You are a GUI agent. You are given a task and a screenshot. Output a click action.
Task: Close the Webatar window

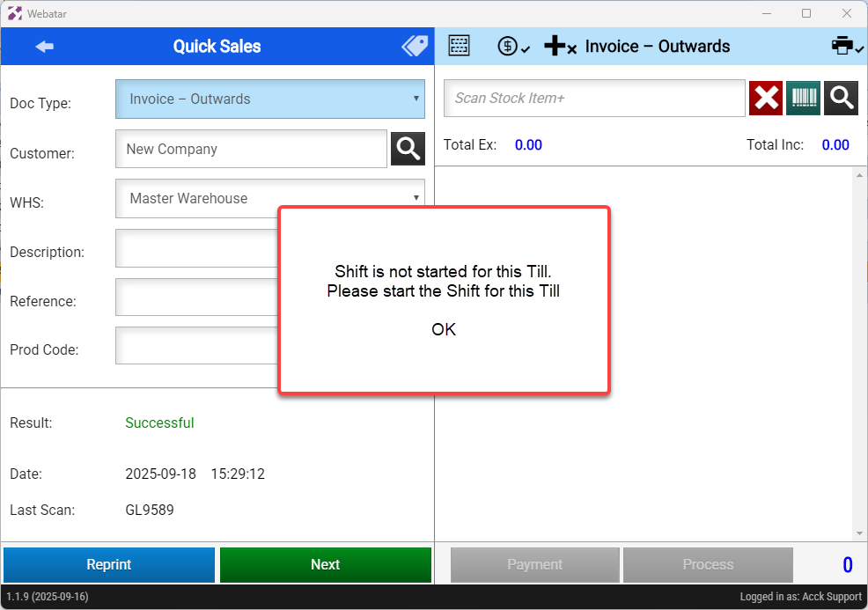point(847,13)
